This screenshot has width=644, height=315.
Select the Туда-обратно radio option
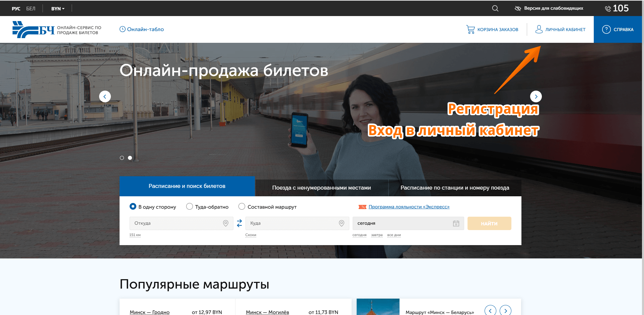(x=190, y=207)
